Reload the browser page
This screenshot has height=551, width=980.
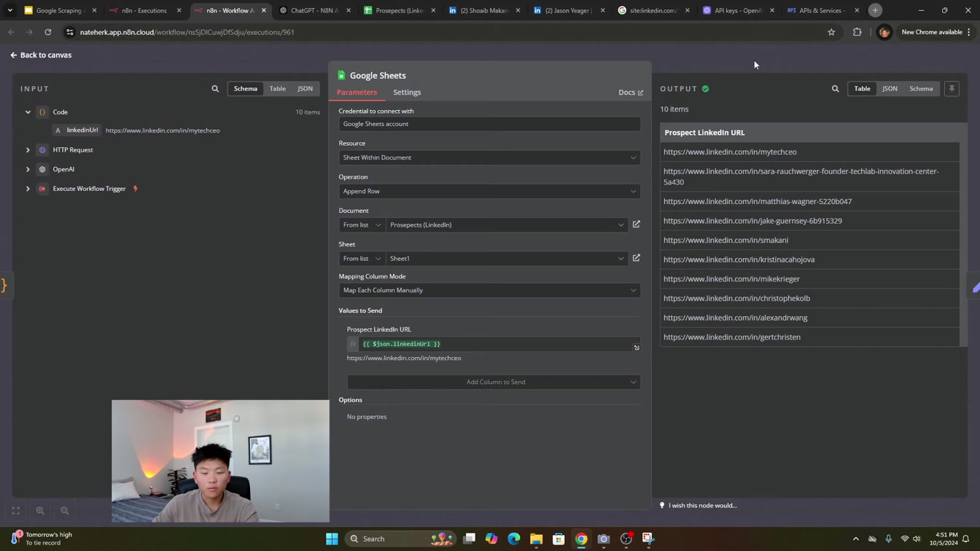coord(48,32)
